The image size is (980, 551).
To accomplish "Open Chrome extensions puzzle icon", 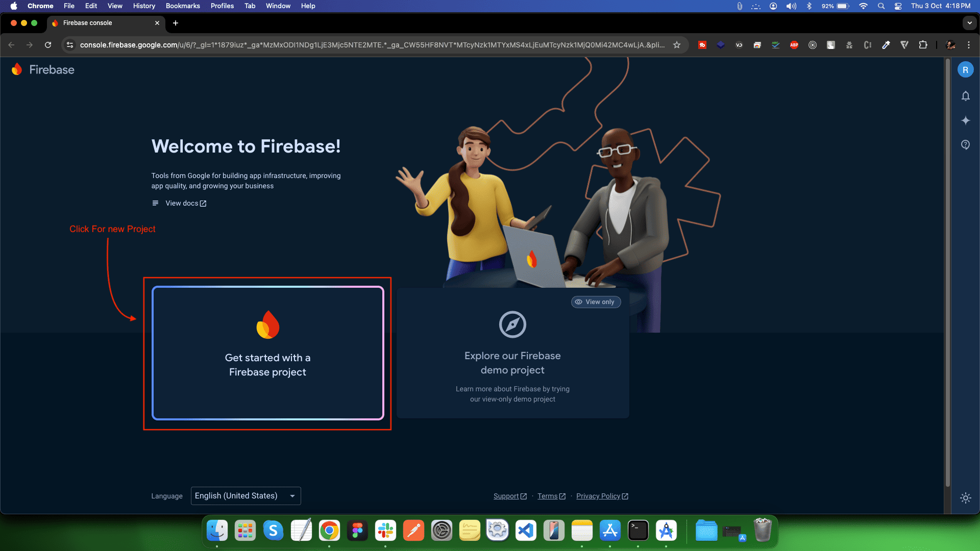I will click(923, 45).
